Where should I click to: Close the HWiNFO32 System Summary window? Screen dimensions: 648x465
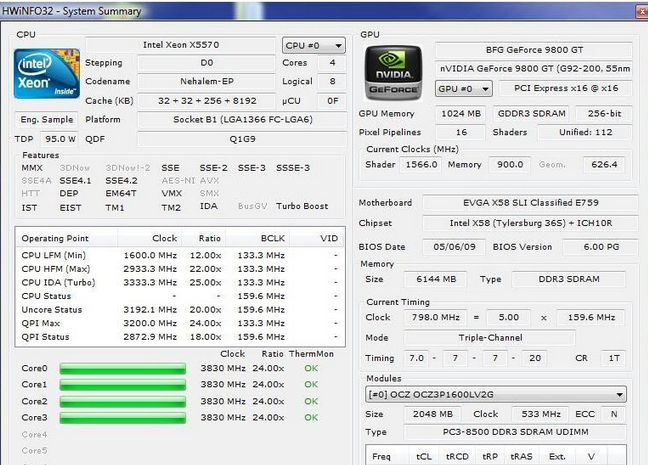click(x=642, y=11)
